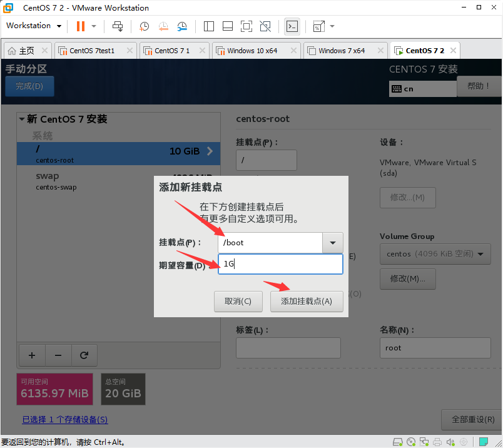Close the CentOS 7test1 tab

tap(130, 51)
